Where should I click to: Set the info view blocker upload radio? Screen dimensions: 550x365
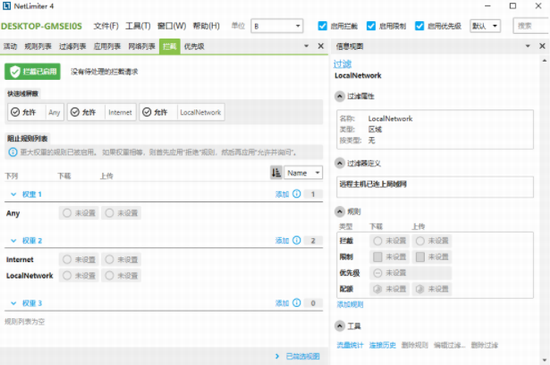[420, 241]
